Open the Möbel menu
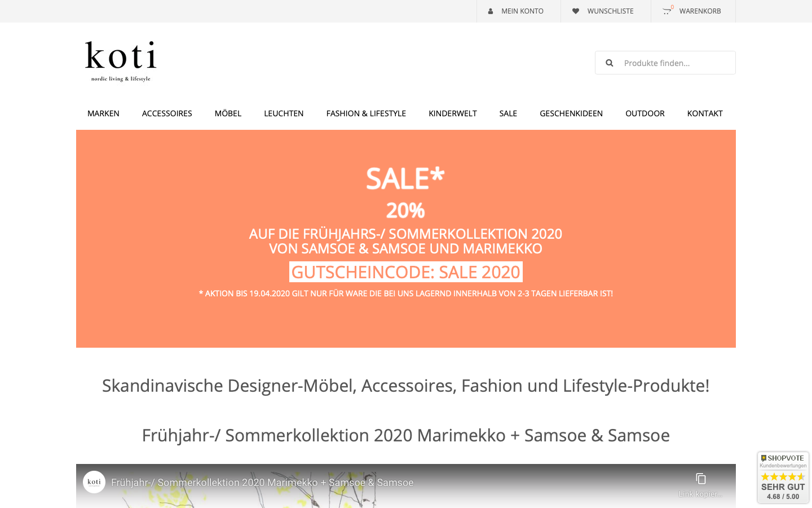 click(x=228, y=113)
